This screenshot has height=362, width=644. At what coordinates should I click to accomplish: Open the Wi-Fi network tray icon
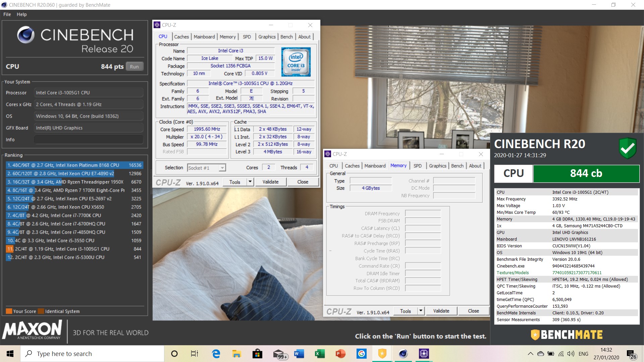561,354
